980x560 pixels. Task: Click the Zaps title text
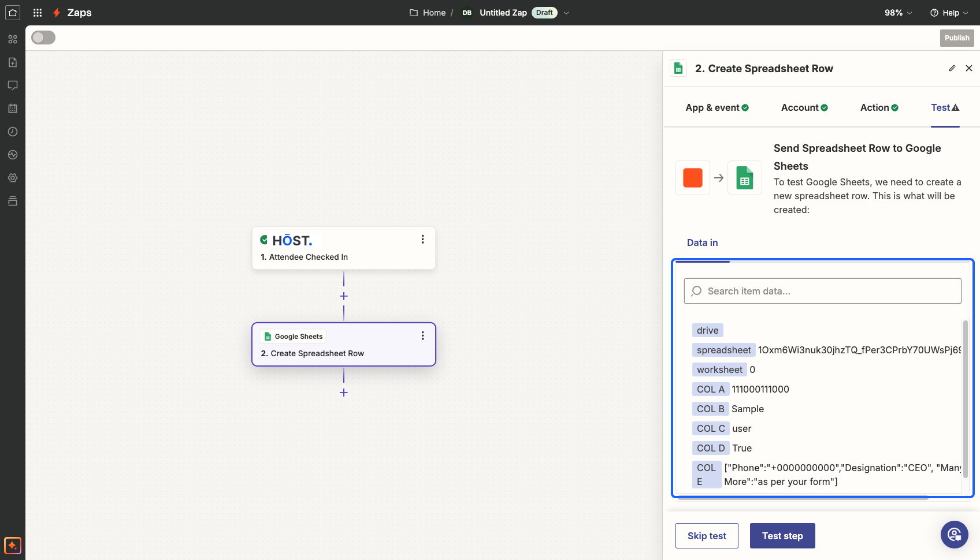click(79, 13)
